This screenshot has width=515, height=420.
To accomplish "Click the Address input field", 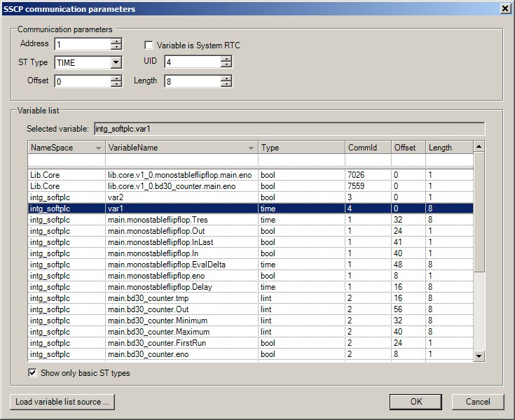I will (81, 44).
